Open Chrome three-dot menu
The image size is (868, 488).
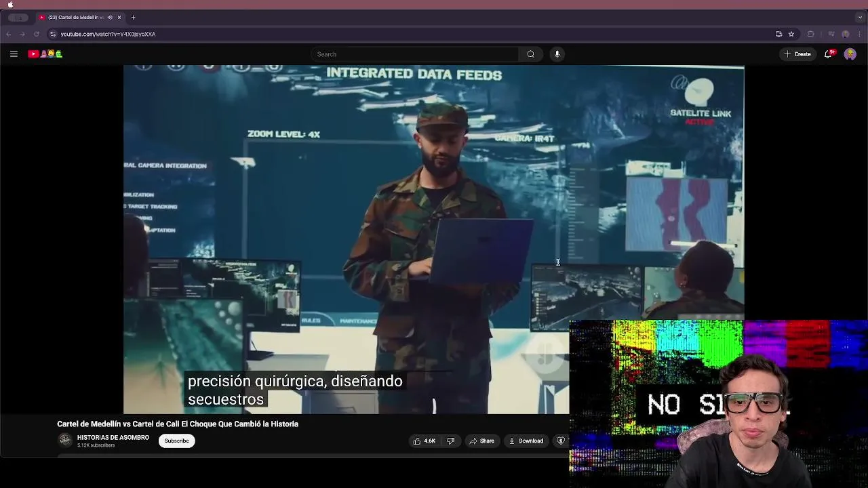[859, 34]
